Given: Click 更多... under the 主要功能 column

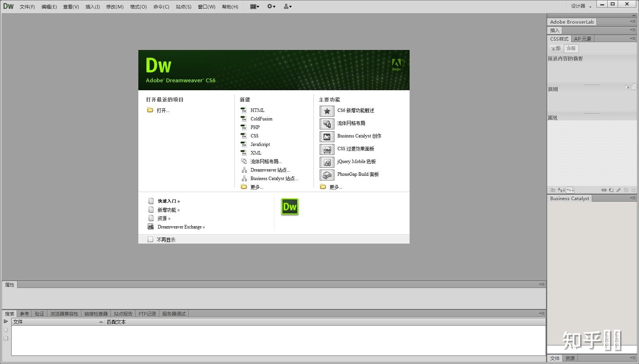Looking at the screenshot, I should coord(336,187).
